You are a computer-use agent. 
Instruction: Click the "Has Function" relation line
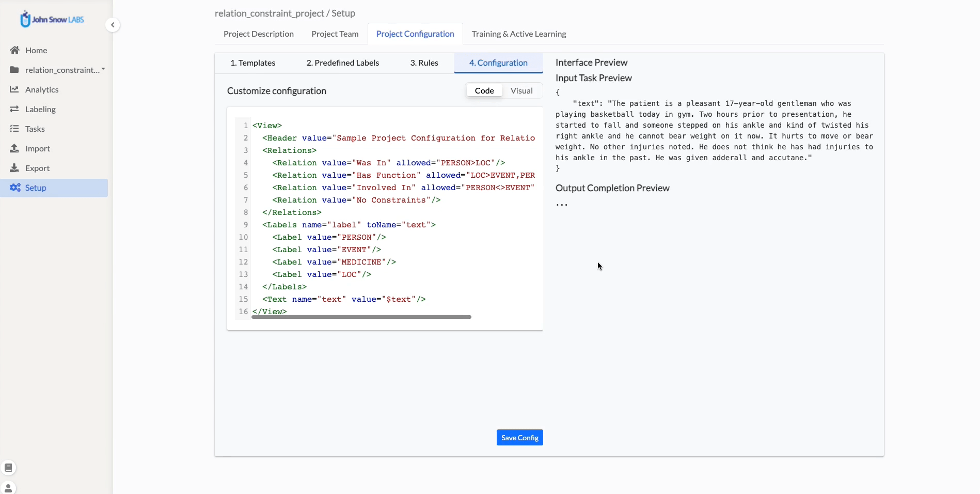403,175
